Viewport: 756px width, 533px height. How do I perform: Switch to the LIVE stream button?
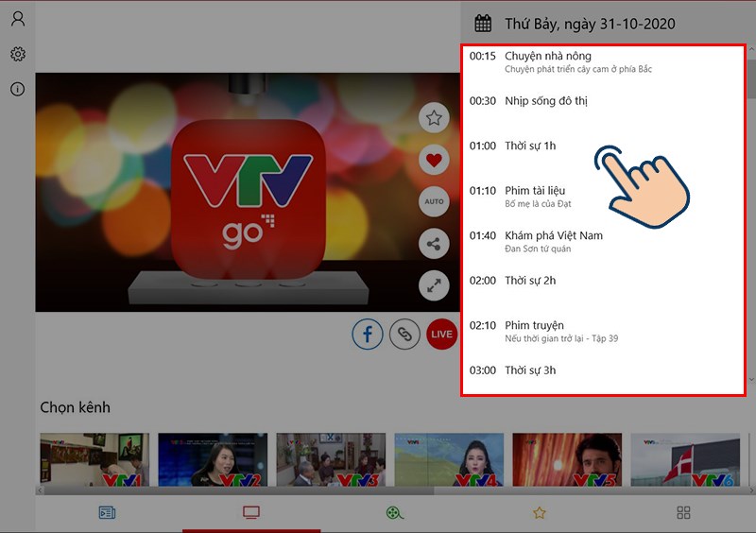441,334
